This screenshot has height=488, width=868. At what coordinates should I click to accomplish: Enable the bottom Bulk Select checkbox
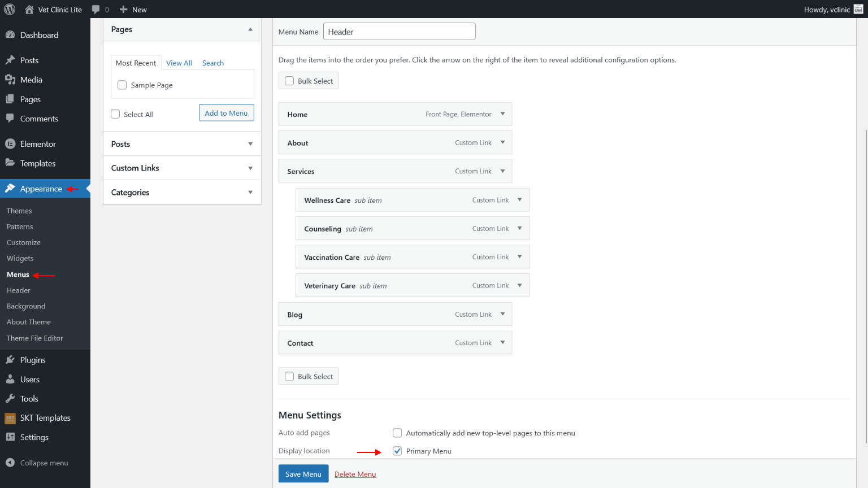(289, 376)
